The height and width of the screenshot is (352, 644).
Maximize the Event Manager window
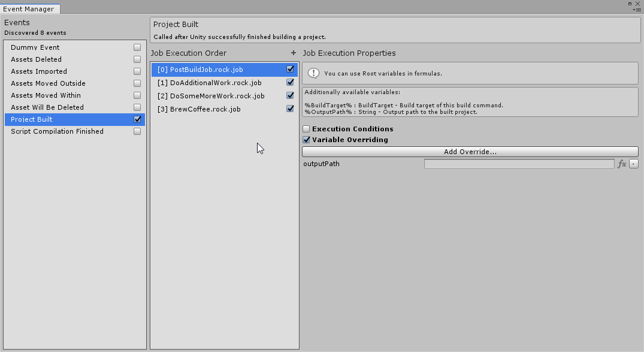630,4
